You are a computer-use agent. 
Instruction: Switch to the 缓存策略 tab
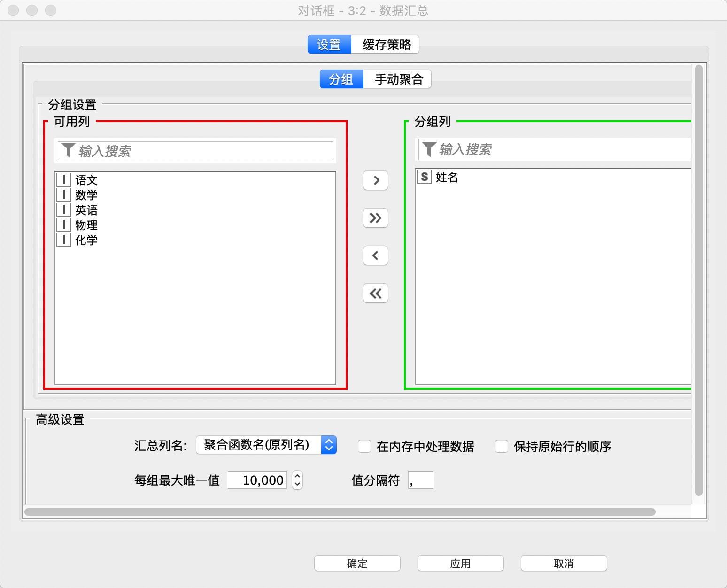click(x=386, y=45)
